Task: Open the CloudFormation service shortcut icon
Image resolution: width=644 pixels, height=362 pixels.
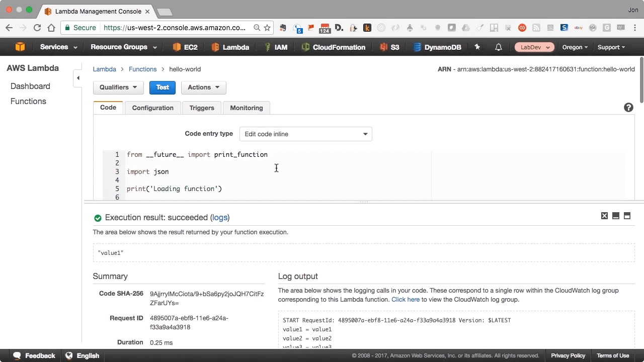Action: pyautogui.click(x=305, y=47)
